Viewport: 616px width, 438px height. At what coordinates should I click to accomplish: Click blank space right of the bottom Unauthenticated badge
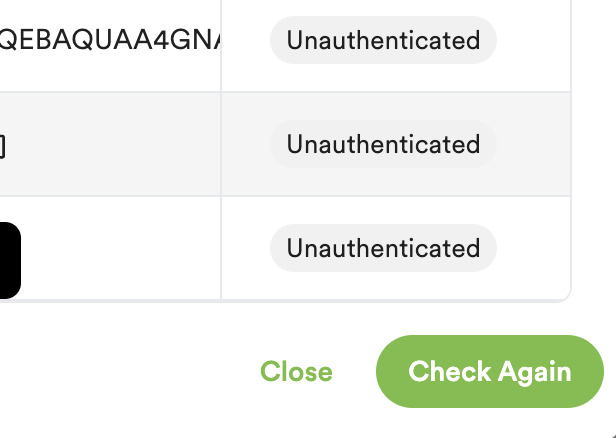point(533,248)
